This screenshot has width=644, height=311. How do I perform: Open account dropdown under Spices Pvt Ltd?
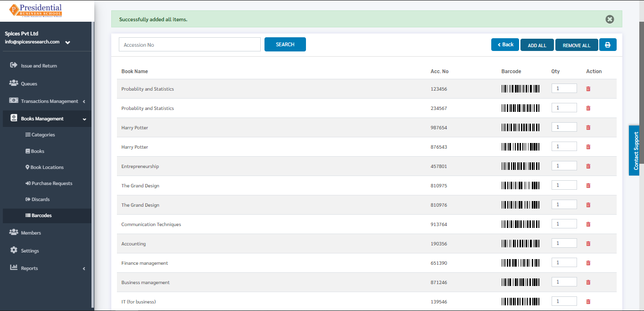[68, 42]
